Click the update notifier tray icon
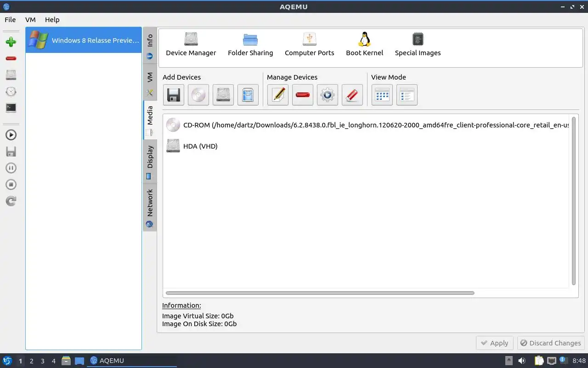 (x=563, y=361)
